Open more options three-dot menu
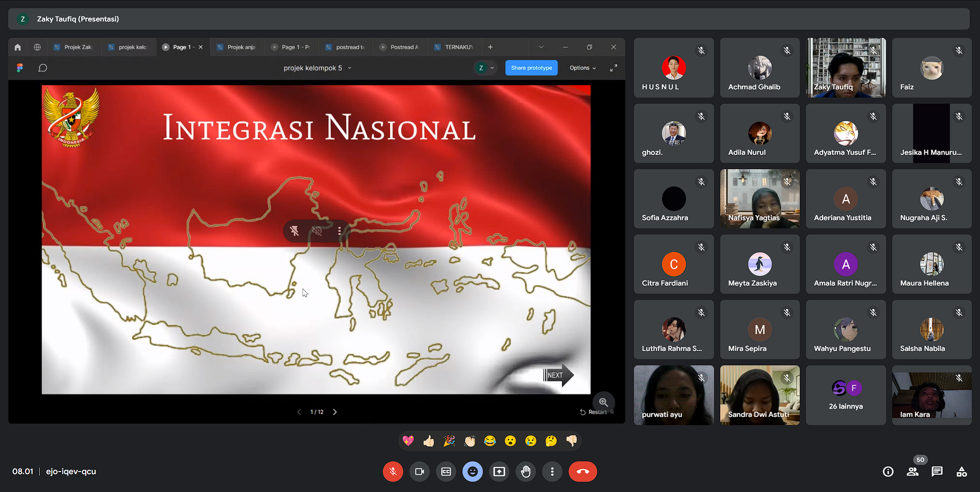Screen dimensions: 980x492 [x=552, y=472]
